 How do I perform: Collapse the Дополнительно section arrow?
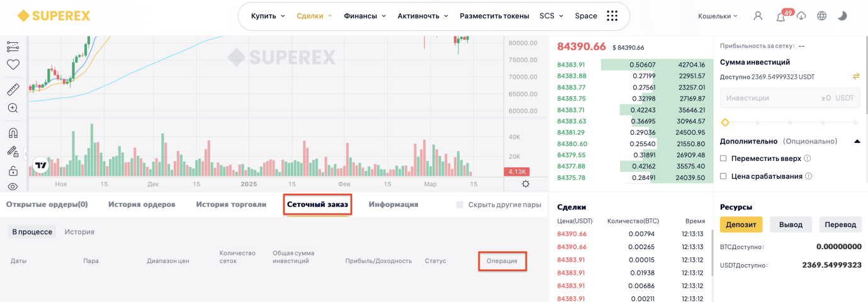(x=857, y=142)
